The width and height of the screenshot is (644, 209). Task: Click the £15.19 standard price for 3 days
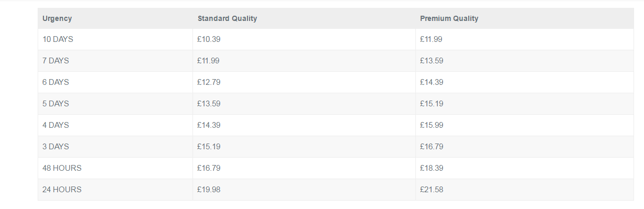pos(209,147)
